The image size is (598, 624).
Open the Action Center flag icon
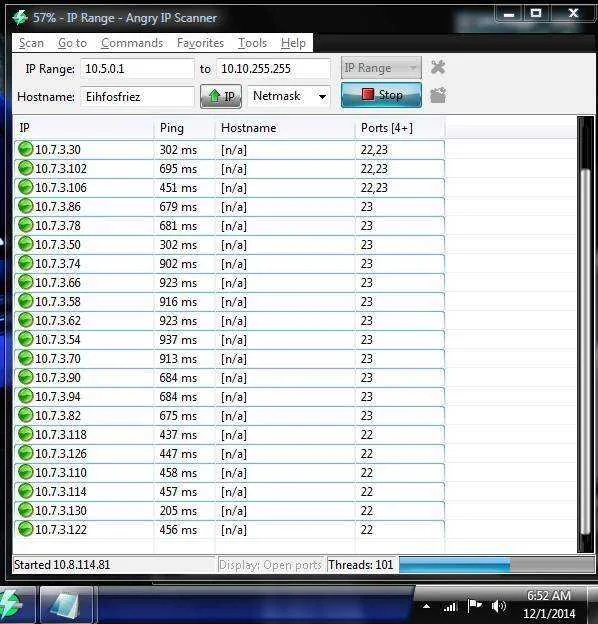(x=474, y=606)
